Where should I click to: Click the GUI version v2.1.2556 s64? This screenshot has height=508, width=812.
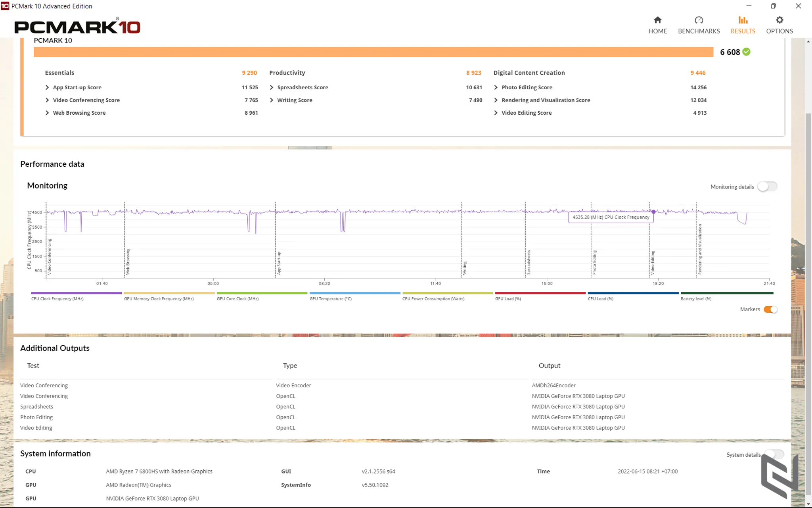click(x=378, y=471)
